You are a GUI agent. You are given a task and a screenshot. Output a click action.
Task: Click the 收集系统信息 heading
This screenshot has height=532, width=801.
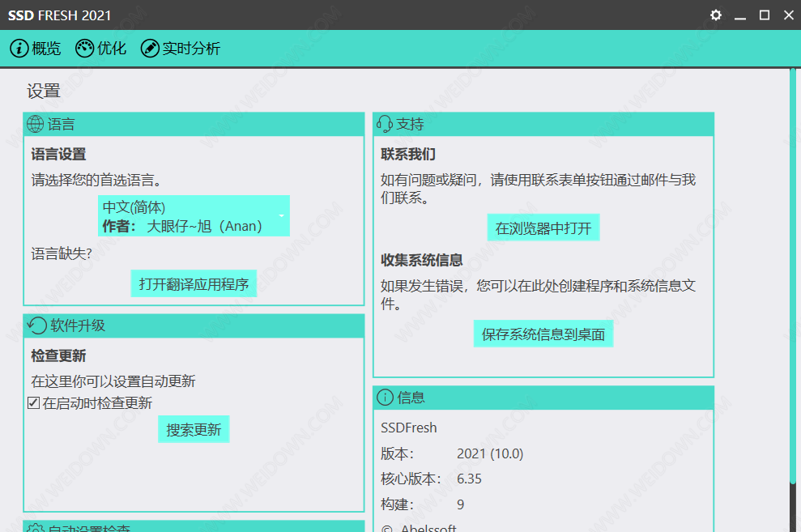[x=421, y=260]
